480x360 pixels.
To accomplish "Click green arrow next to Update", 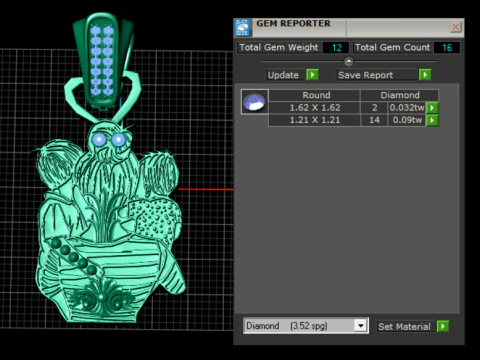I will [x=312, y=75].
